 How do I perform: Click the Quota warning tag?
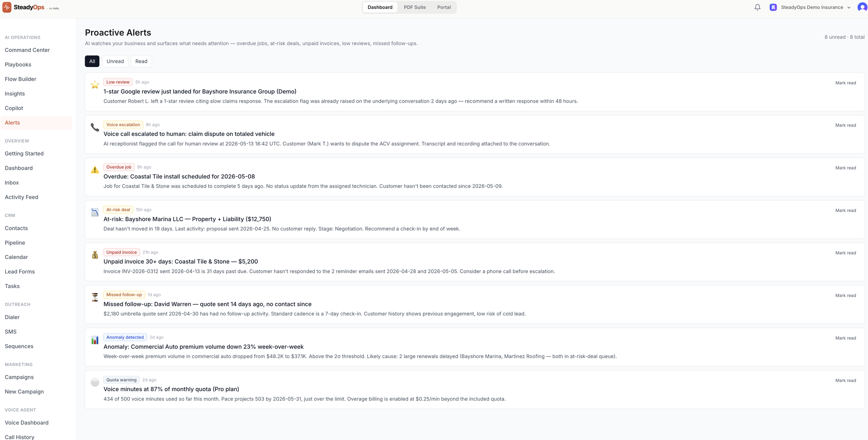click(121, 380)
